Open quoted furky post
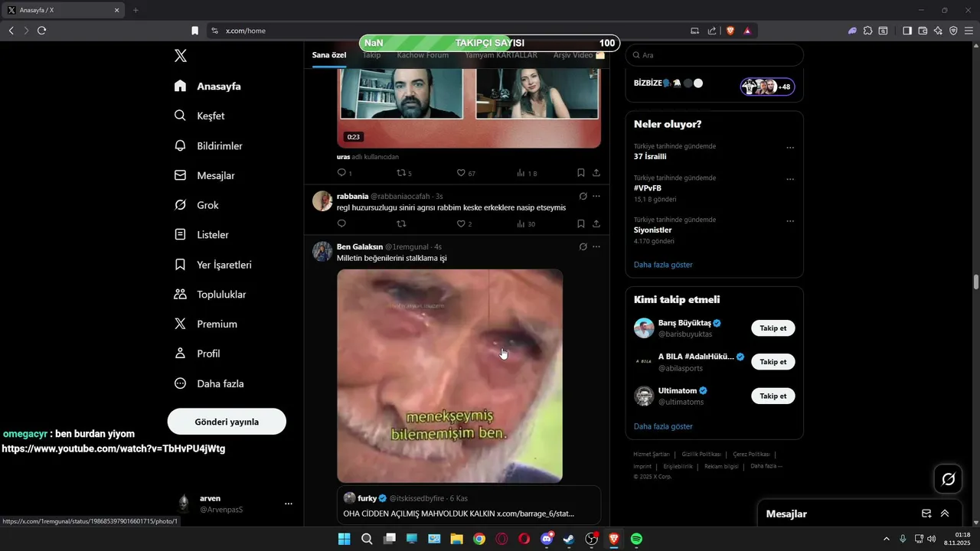980x551 pixels. 469,505
